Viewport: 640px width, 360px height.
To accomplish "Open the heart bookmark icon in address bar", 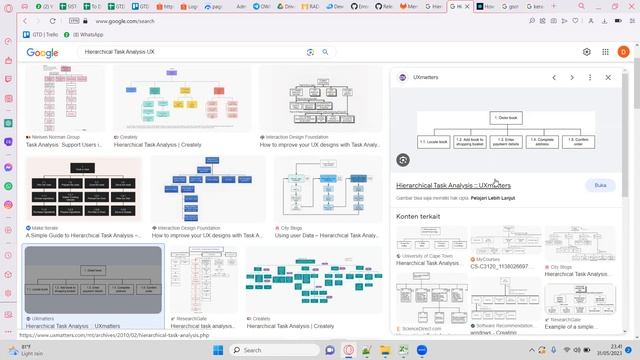I will [x=576, y=21].
